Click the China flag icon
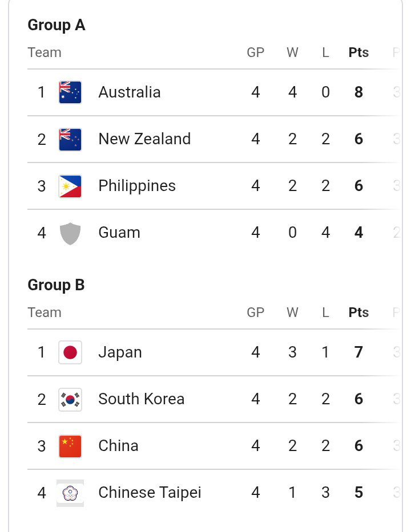Viewport: 411px width, 532px height. 70,446
